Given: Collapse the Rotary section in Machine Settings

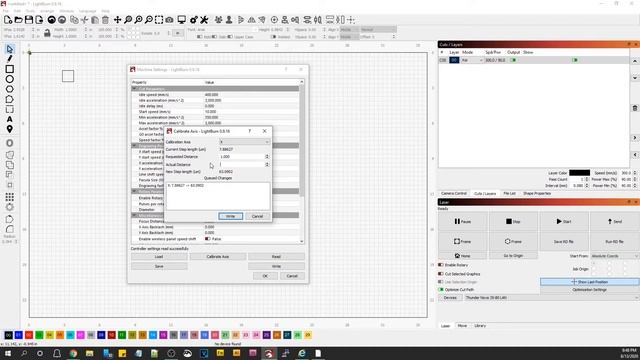Looking at the screenshot, I should click(134, 191).
